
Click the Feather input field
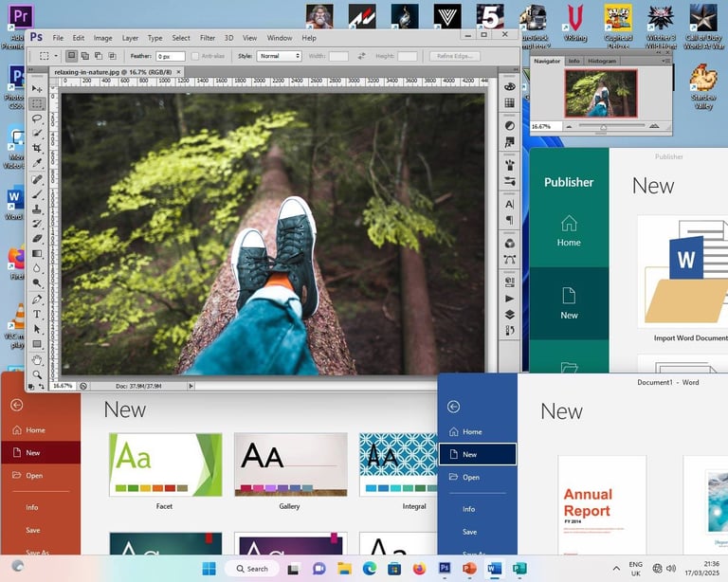click(171, 56)
